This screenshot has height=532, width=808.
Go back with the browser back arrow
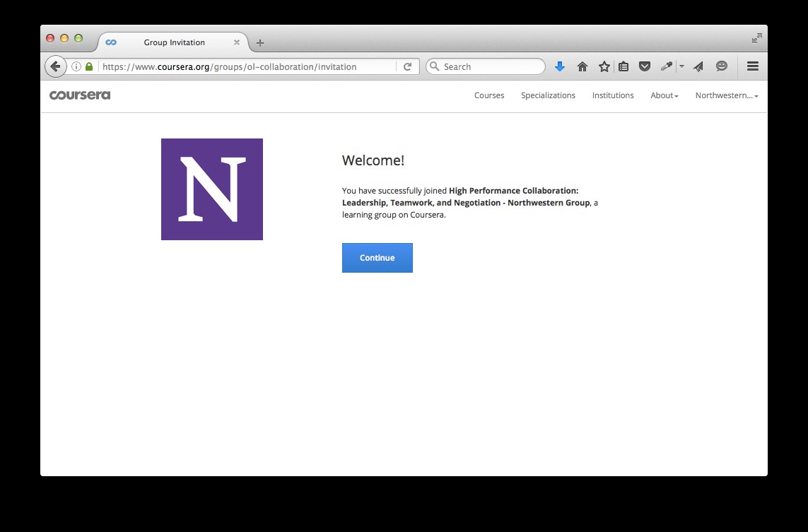click(55, 66)
